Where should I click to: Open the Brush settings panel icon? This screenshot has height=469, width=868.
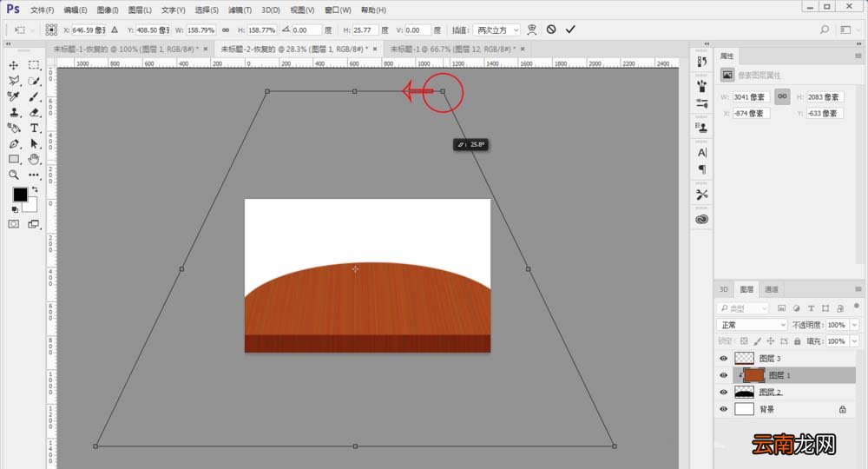click(x=702, y=103)
